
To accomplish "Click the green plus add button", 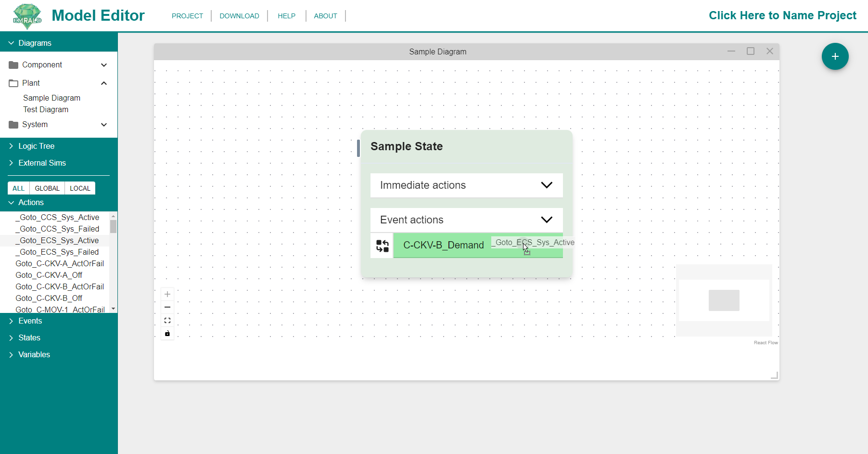I will pos(835,56).
